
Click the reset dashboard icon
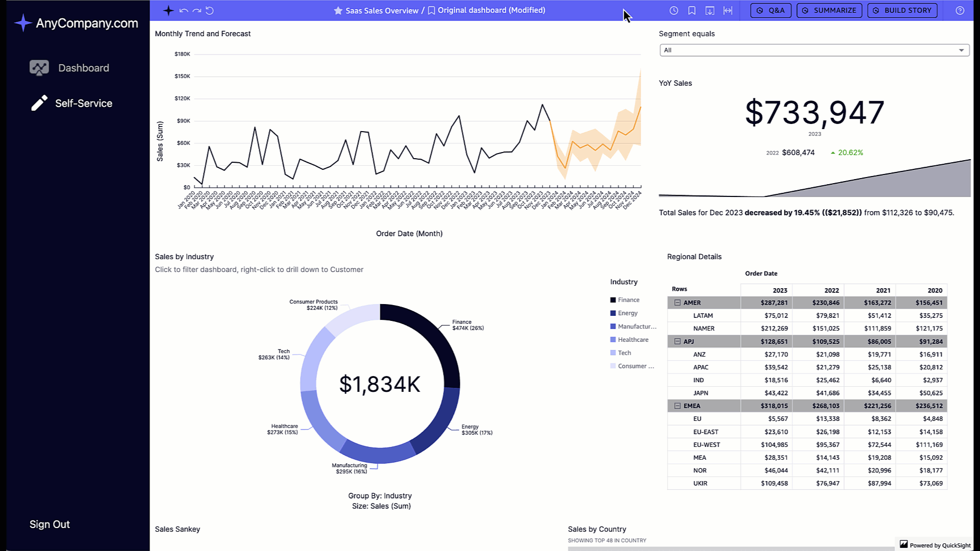click(x=210, y=11)
